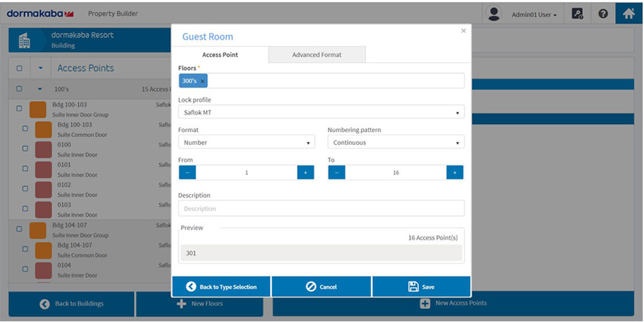This screenshot has width=644, height=322.
Task: Increase the From value with plus
Action: [305, 173]
